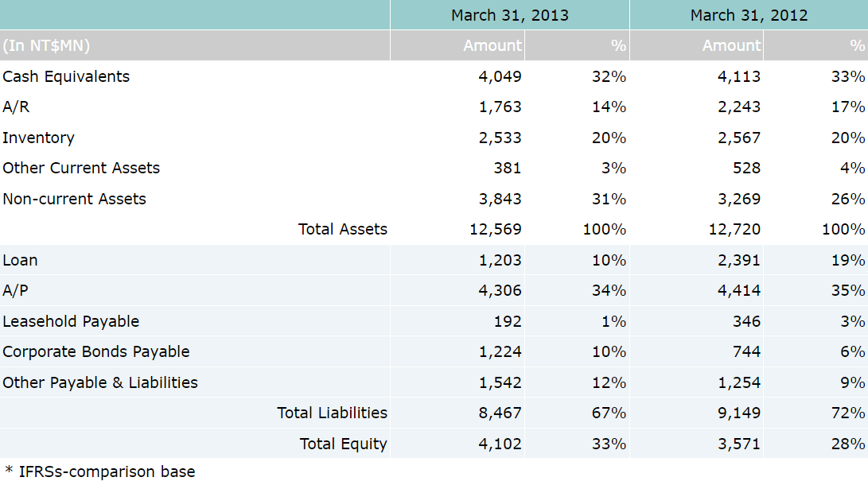This screenshot has height=485, width=868.
Task: Select the (In NT$MN) header cell
Action: click(46, 45)
